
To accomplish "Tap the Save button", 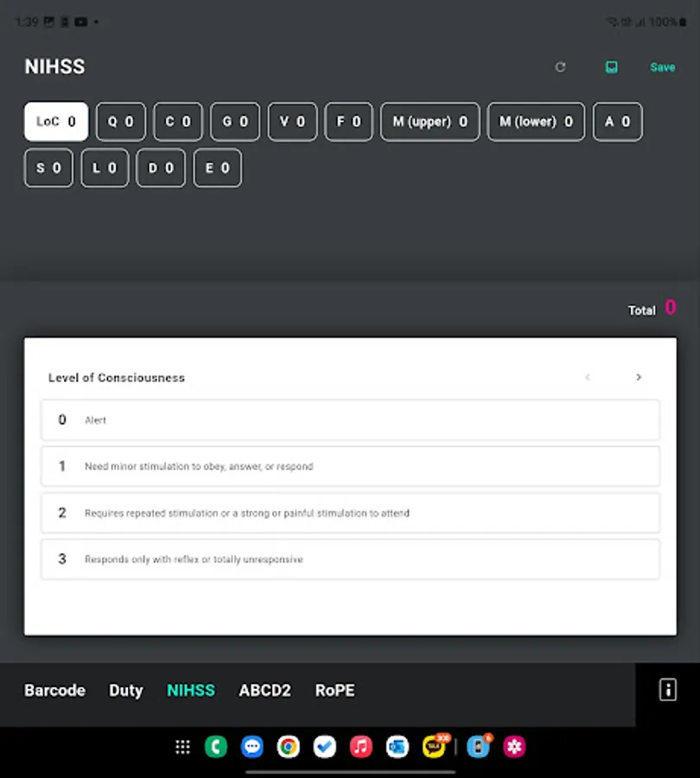I will coord(662,67).
